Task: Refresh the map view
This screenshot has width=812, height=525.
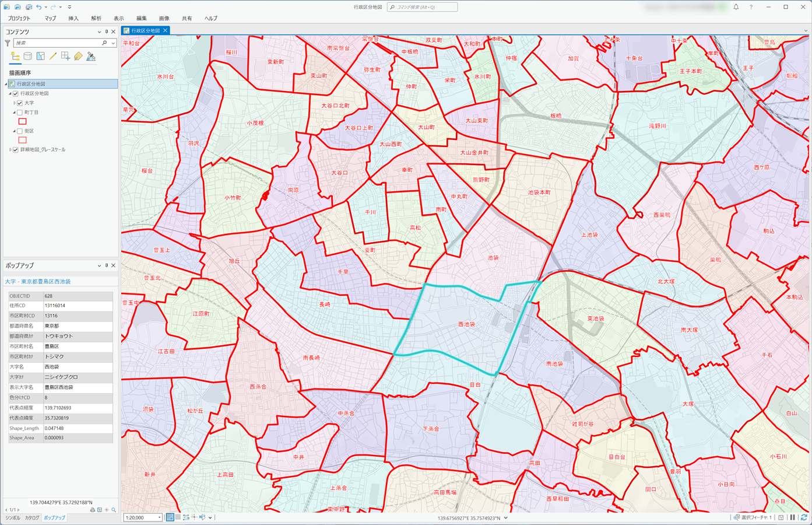Action: click(804, 517)
